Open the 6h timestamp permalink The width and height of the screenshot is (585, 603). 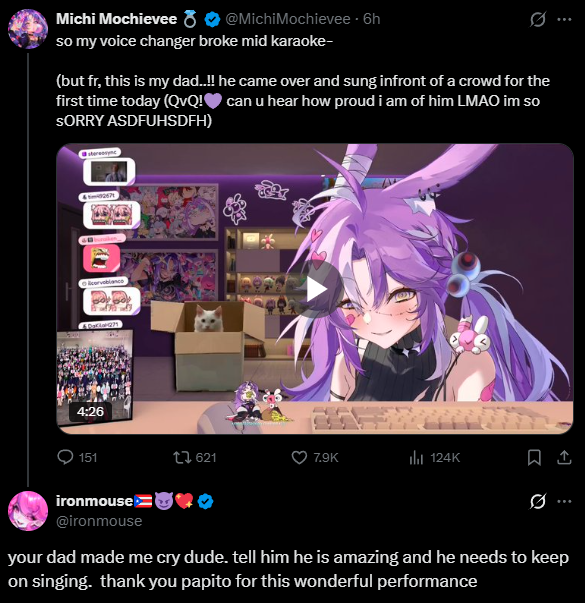[372, 19]
